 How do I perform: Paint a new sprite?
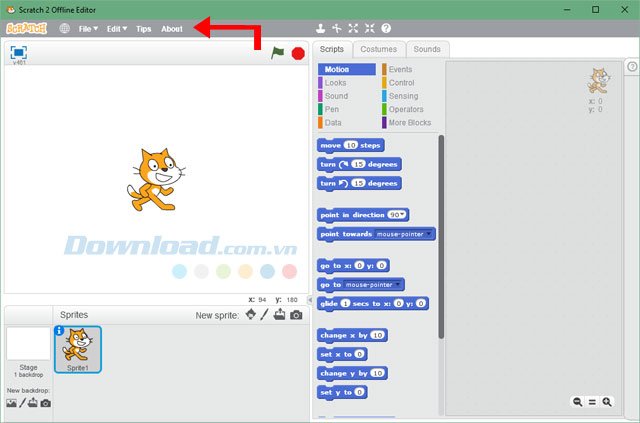pos(264,314)
